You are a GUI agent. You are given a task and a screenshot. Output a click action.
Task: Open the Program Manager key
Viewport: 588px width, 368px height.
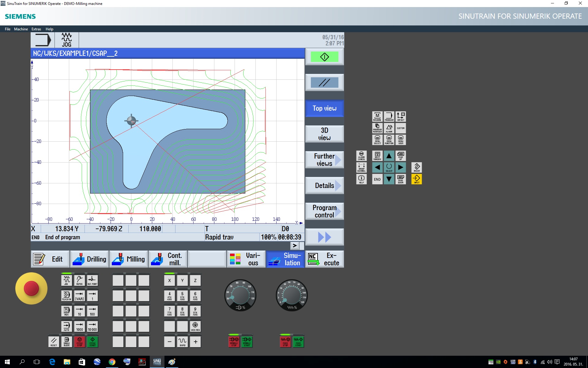(377, 128)
